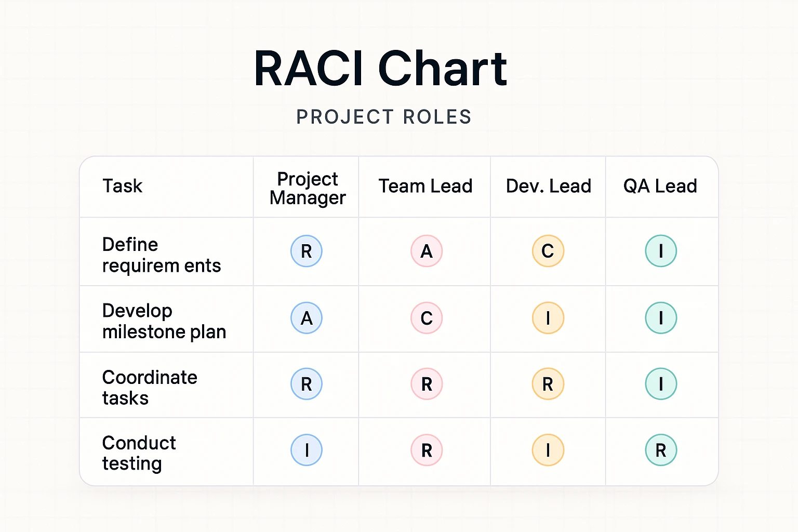Select Project Manager's A badge for milestone plan

pyautogui.click(x=307, y=317)
